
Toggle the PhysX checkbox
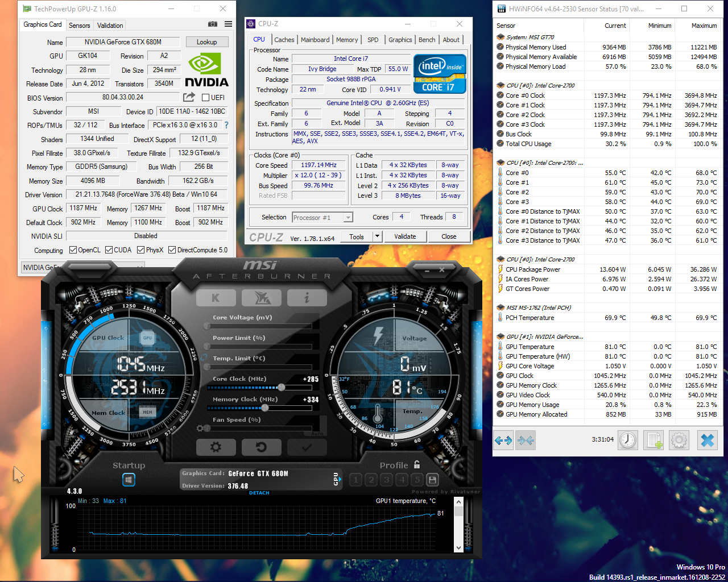(x=140, y=250)
